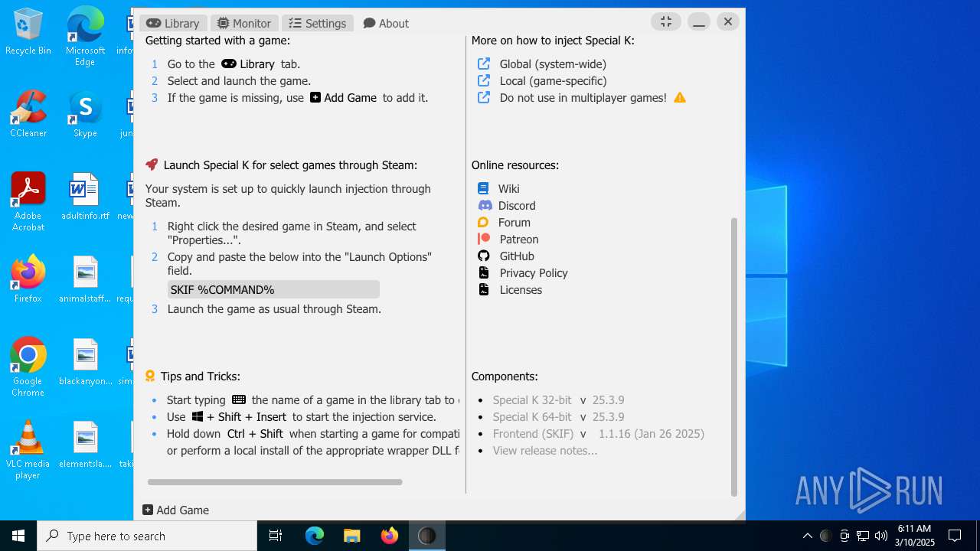The width and height of the screenshot is (980, 551).
Task: Click the keyboard icon in the tips
Action: [239, 399]
